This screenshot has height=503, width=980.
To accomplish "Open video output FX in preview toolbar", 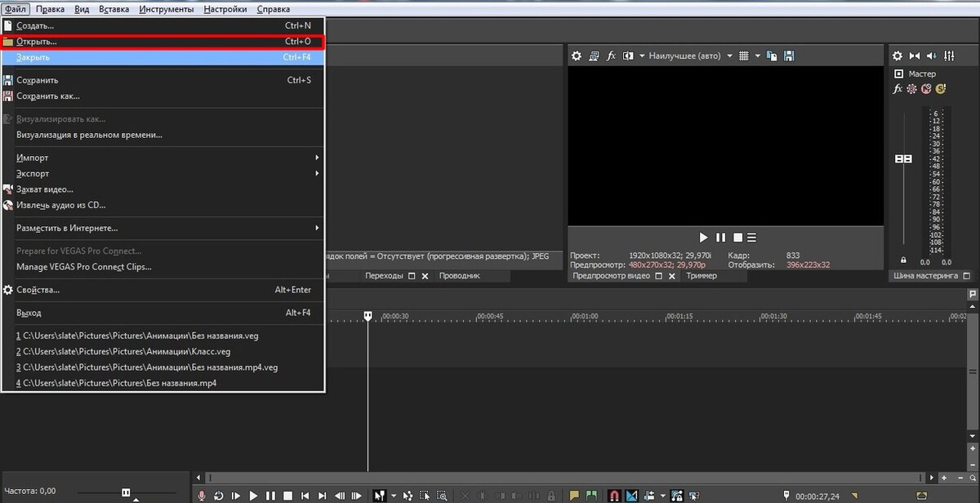I will point(611,56).
